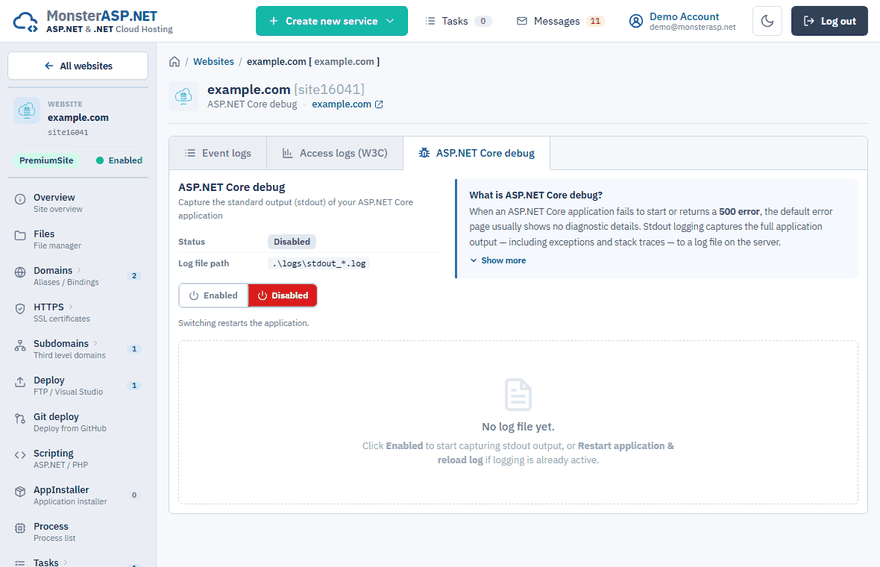The height and width of the screenshot is (567, 880).
Task: Expand the Show more explanation
Action: coord(498,260)
